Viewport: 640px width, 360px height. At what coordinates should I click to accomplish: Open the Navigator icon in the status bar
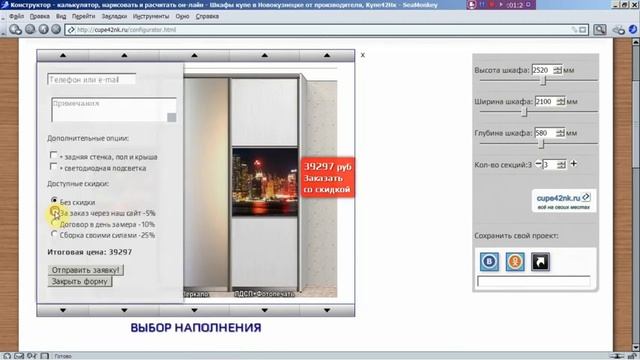7,356
